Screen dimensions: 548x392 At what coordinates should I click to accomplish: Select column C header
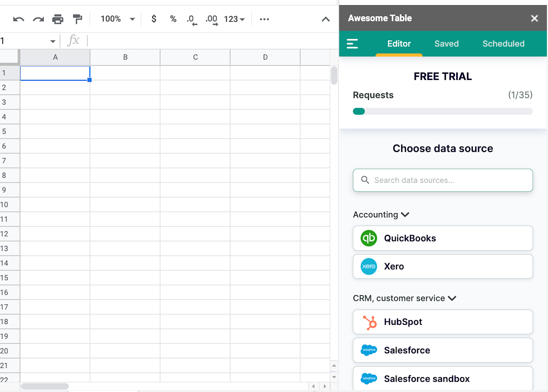coord(195,57)
